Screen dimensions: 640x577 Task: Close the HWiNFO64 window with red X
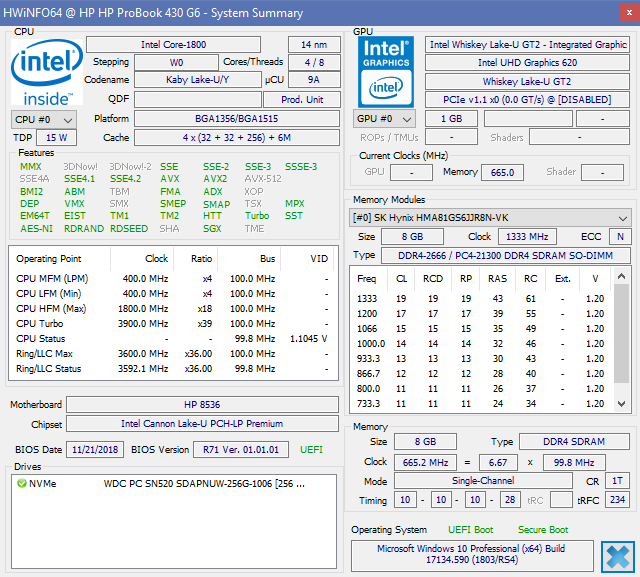tap(629, 13)
